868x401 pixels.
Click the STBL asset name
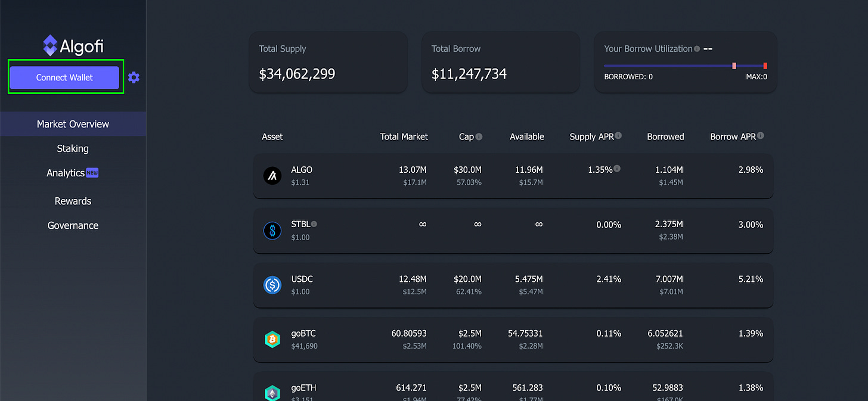tap(300, 225)
